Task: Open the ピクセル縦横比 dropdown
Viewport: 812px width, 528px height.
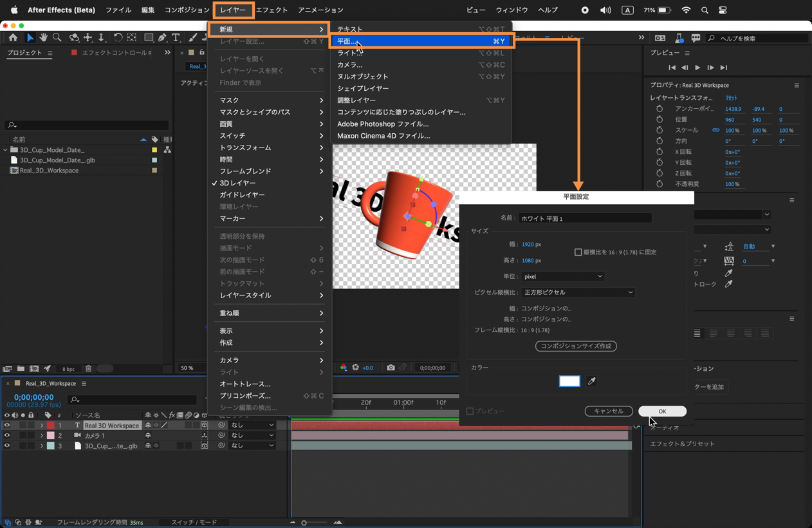Action: 578,292
